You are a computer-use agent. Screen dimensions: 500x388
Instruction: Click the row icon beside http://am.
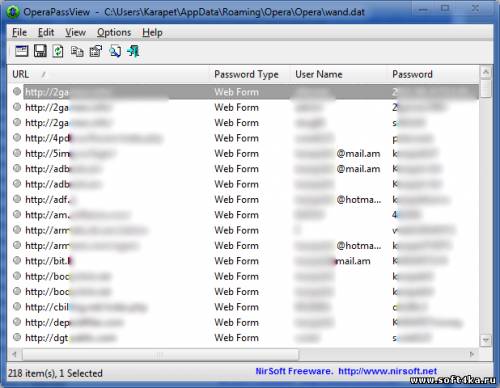coord(17,214)
